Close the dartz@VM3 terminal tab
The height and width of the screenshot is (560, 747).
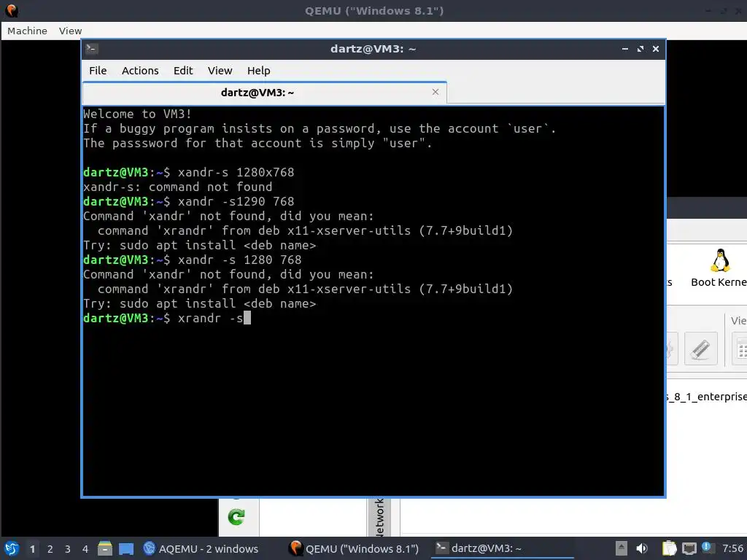[435, 92]
